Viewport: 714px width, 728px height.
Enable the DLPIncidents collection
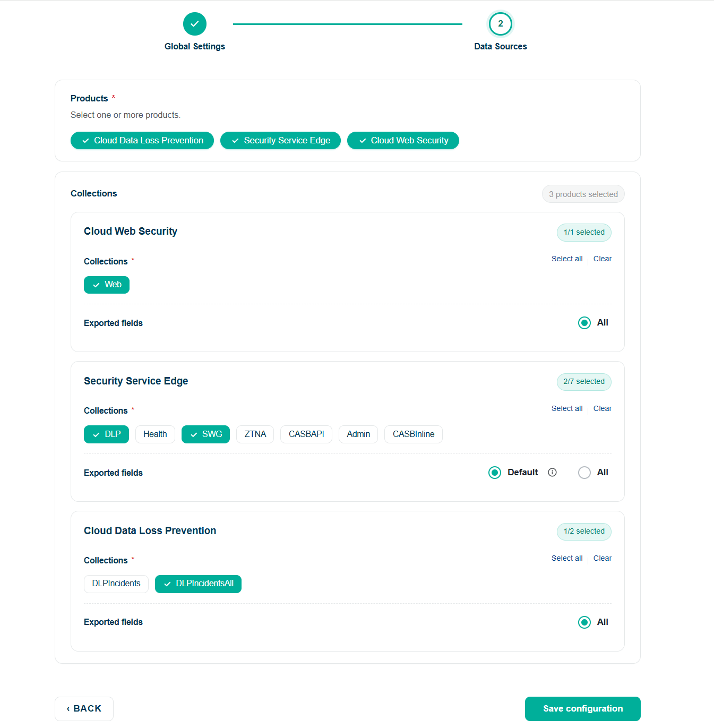[x=116, y=584]
